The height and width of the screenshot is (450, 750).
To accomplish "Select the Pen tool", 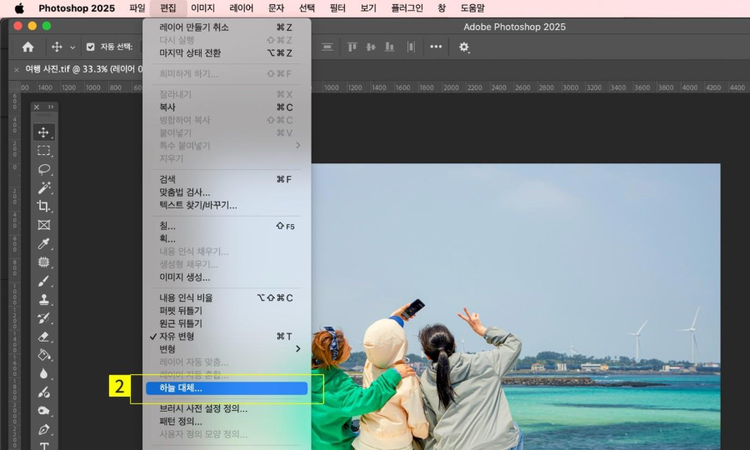I will click(44, 429).
